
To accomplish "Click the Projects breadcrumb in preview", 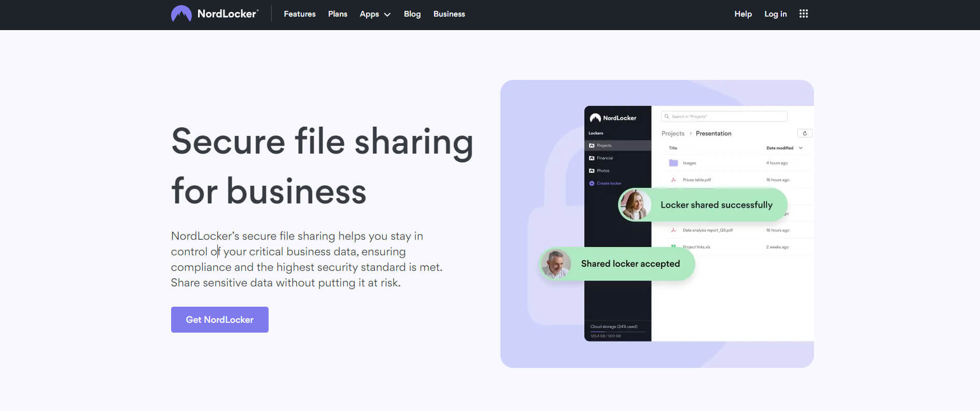I will coord(673,133).
